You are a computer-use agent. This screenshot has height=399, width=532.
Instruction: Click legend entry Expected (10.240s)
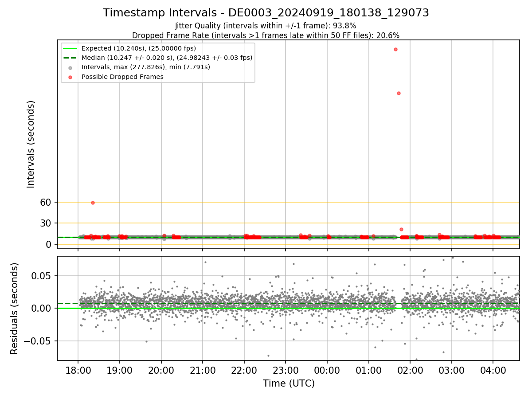pyautogui.click(x=139, y=48)
